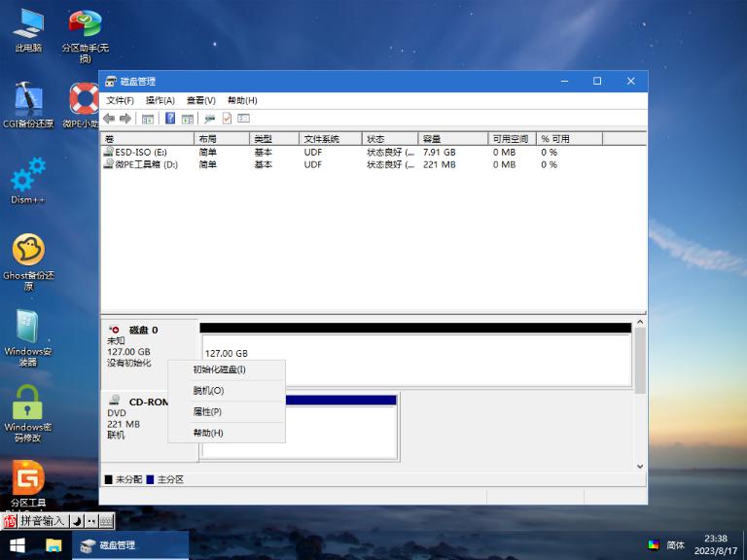Click the disk pane scrollbar thumb
This screenshot has height=560, width=747.
click(x=640, y=360)
